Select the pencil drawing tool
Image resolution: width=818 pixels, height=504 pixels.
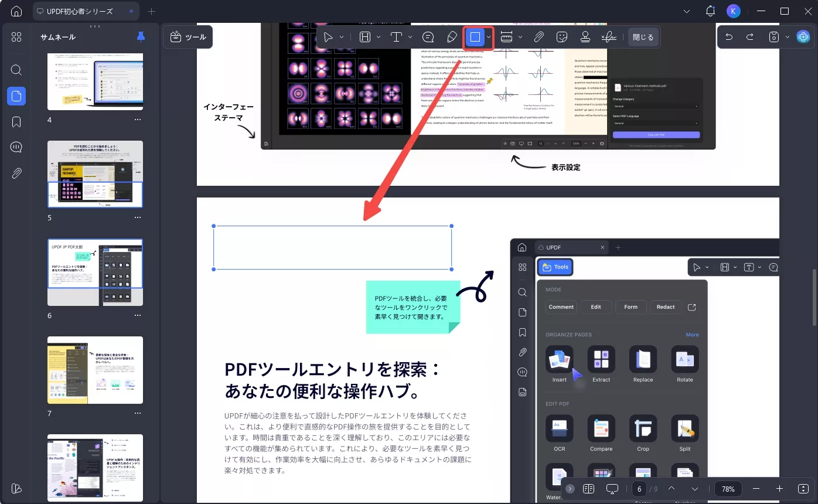pyautogui.click(x=451, y=37)
